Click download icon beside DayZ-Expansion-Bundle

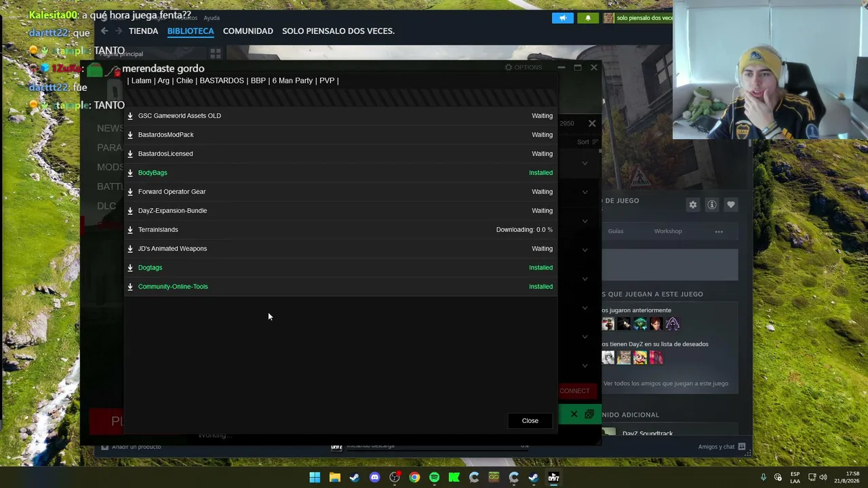tap(130, 211)
